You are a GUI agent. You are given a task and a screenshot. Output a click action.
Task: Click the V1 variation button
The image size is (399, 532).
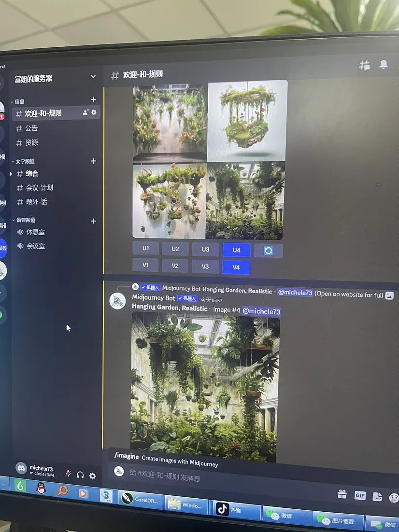145,265
